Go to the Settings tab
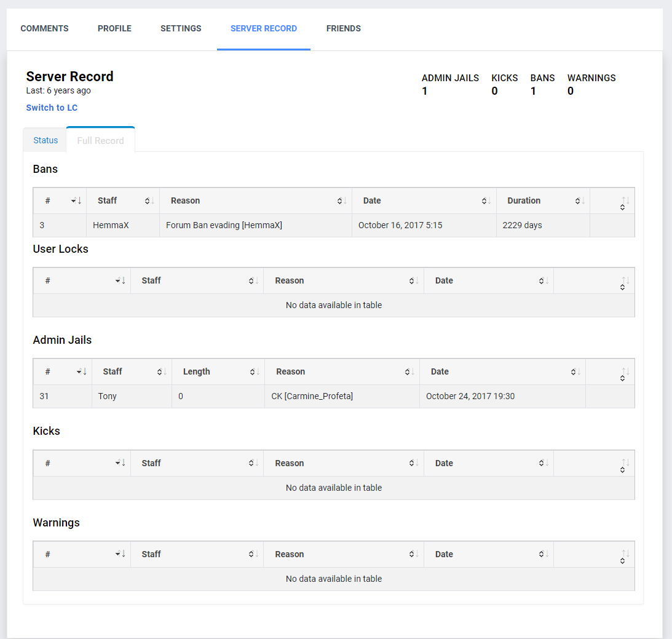The width and height of the screenshot is (672, 639). [181, 28]
